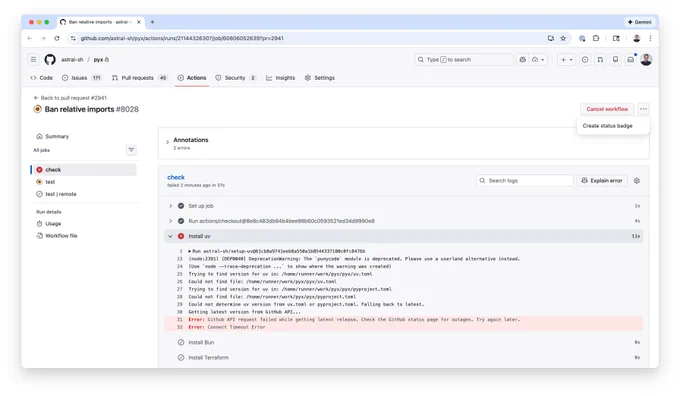
Task: Open the log settings gear icon
Action: (637, 180)
